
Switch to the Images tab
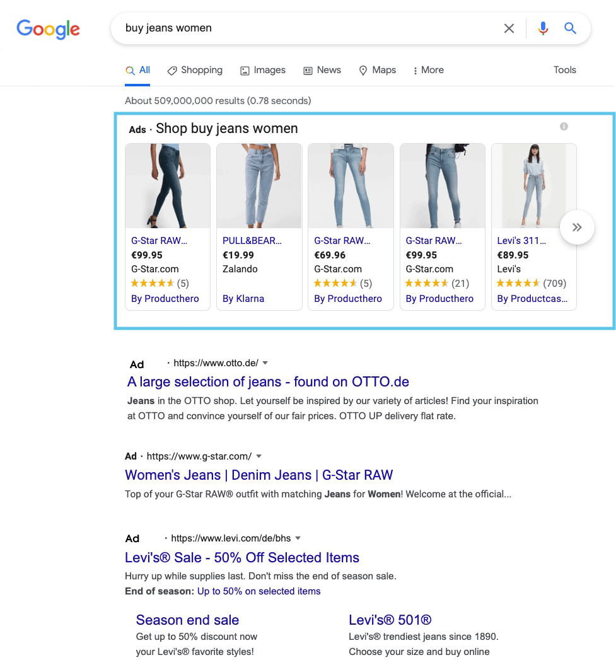[x=263, y=70]
